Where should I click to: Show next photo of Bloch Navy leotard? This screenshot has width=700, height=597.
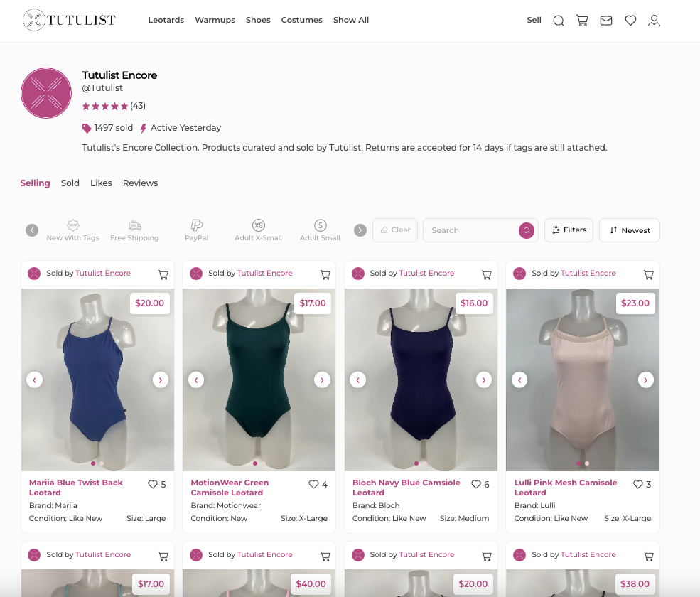[x=483, y=380]
